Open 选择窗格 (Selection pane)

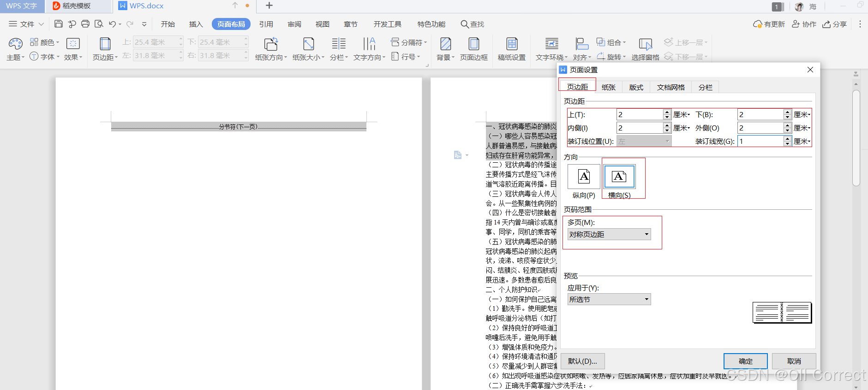[645, 49]
